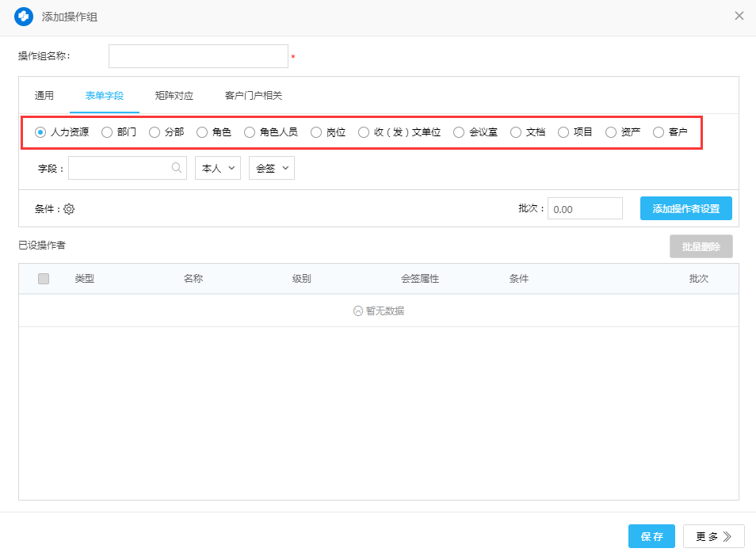
Task: Go to the 客户门户相关 tab
Action: pos(254,96)
